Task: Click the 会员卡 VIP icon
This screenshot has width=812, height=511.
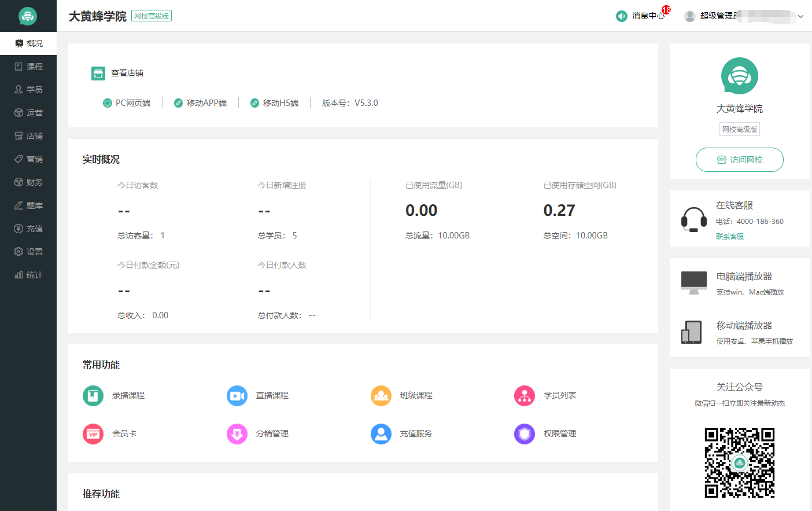Action: (x=93, y=434)
